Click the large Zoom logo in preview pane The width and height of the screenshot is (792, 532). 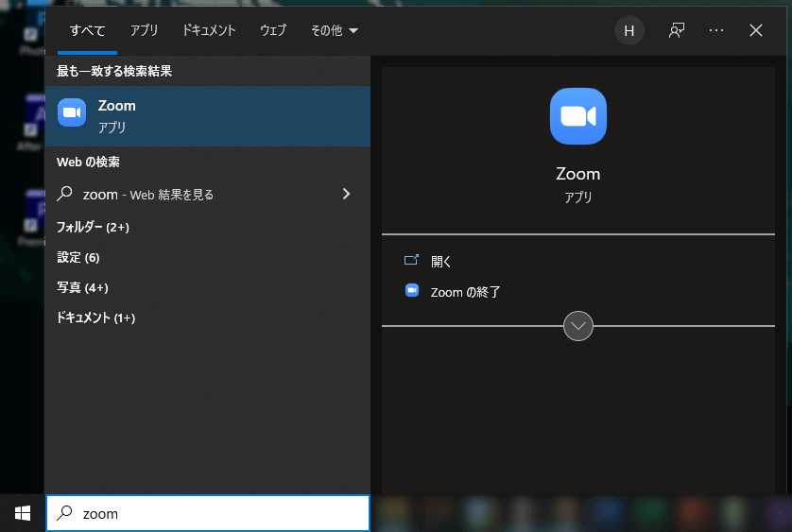[x=577, y=116]
